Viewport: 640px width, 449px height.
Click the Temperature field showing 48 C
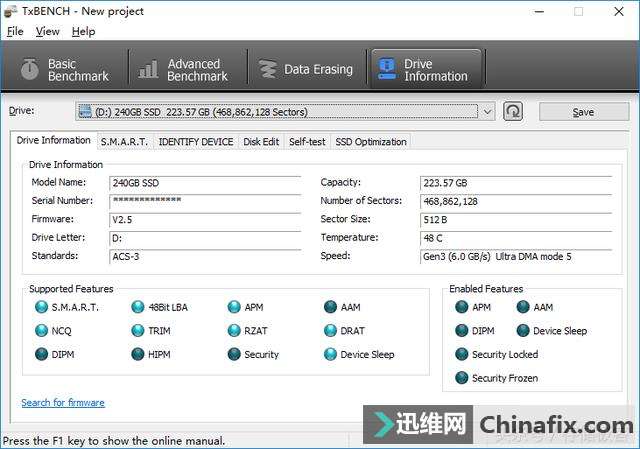(x=516, y=238)
